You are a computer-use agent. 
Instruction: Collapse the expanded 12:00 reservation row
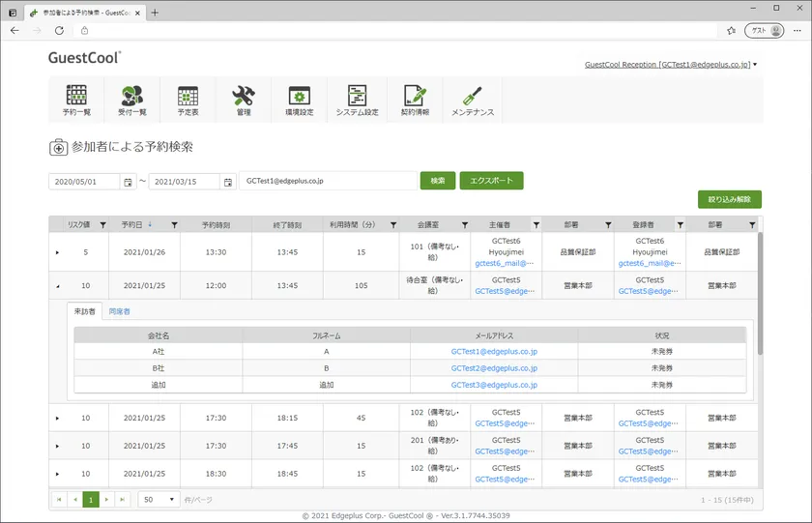(57, 286)
